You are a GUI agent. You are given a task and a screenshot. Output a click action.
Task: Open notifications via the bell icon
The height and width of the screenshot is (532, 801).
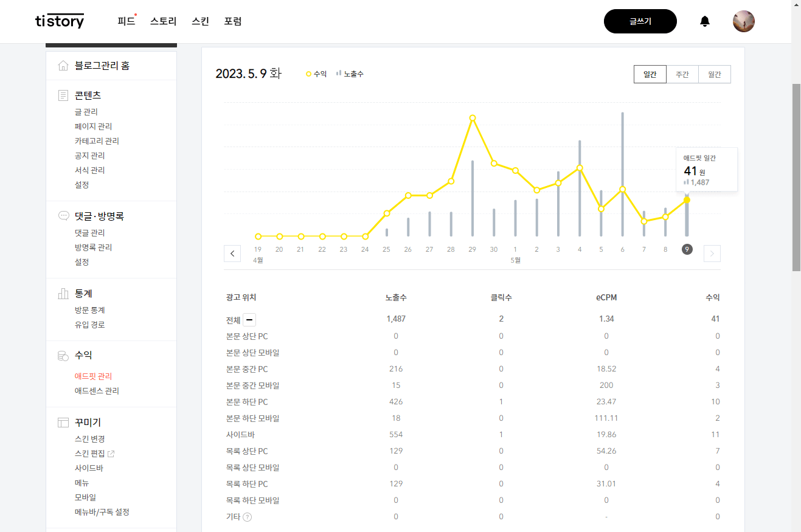click(x=704, y=21)
